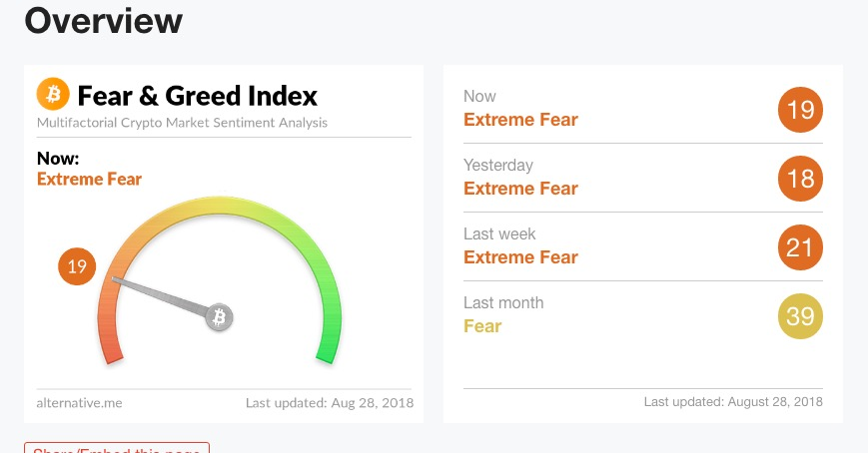Image resolution: width=868 pixels, height=453 pixels.
Task: Click the gauge needle pointer
Action: (161, 297)
